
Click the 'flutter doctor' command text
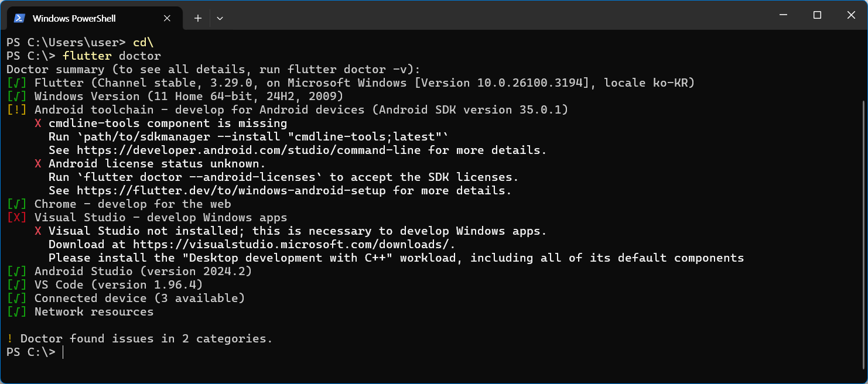(x=112, y=56)
